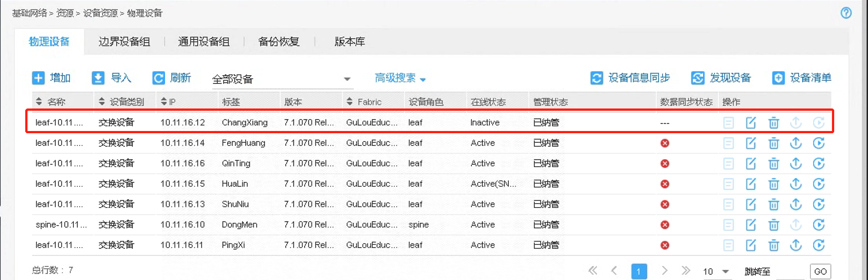Click upload icon in QinTing row

[x=796, y=163]
